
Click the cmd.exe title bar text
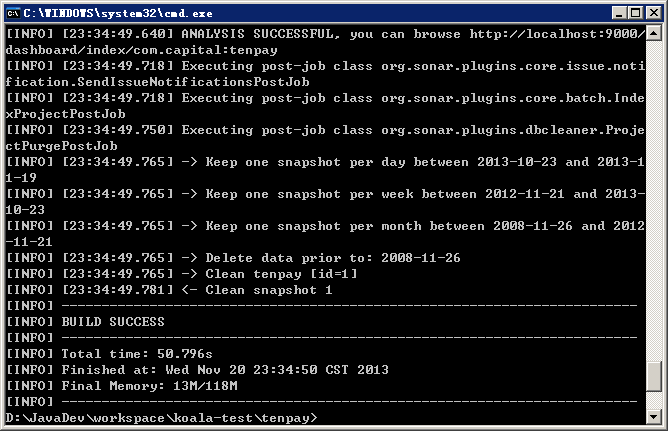click(118, 14)
